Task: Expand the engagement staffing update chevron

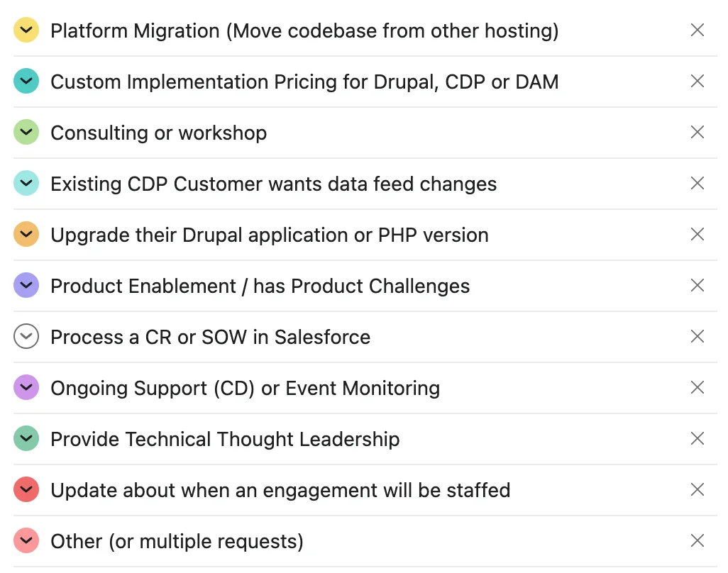Action: 26,489
